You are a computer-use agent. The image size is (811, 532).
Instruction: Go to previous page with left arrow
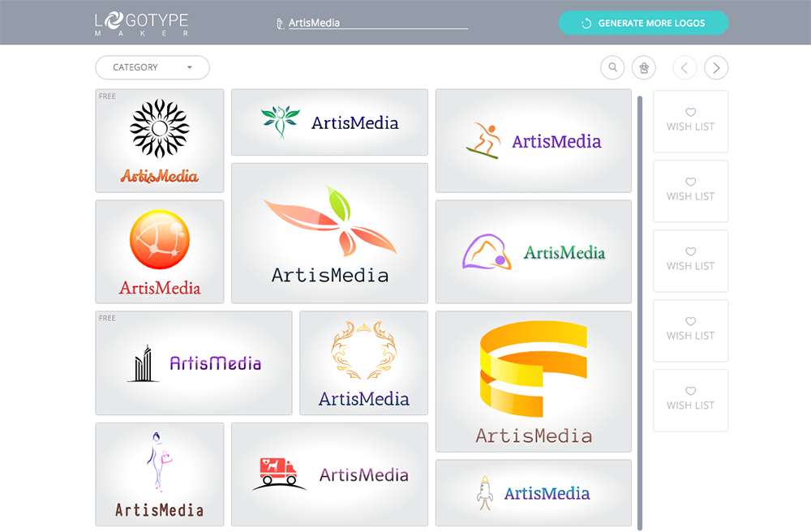(x=684, y=68)
